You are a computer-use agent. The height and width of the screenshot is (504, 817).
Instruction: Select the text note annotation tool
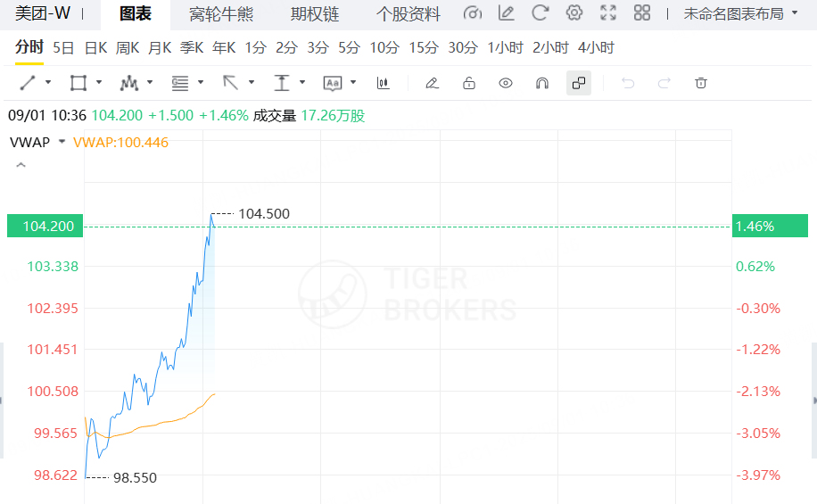[x=333, y=83]
